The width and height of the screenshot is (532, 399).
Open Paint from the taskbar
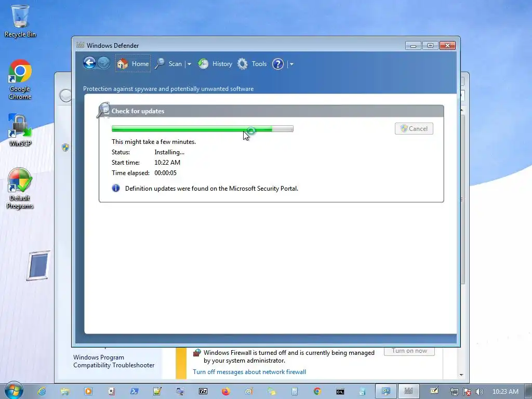(249, 391)
